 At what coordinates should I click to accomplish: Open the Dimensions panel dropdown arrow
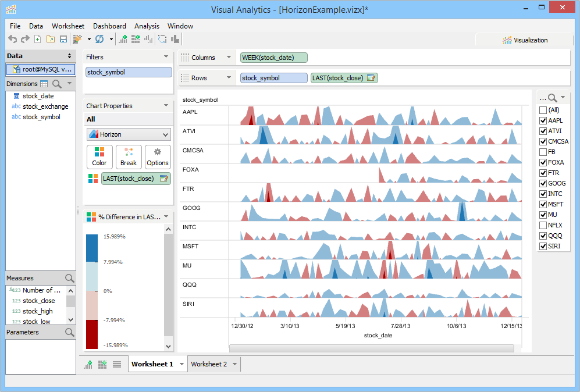point(70,83)
